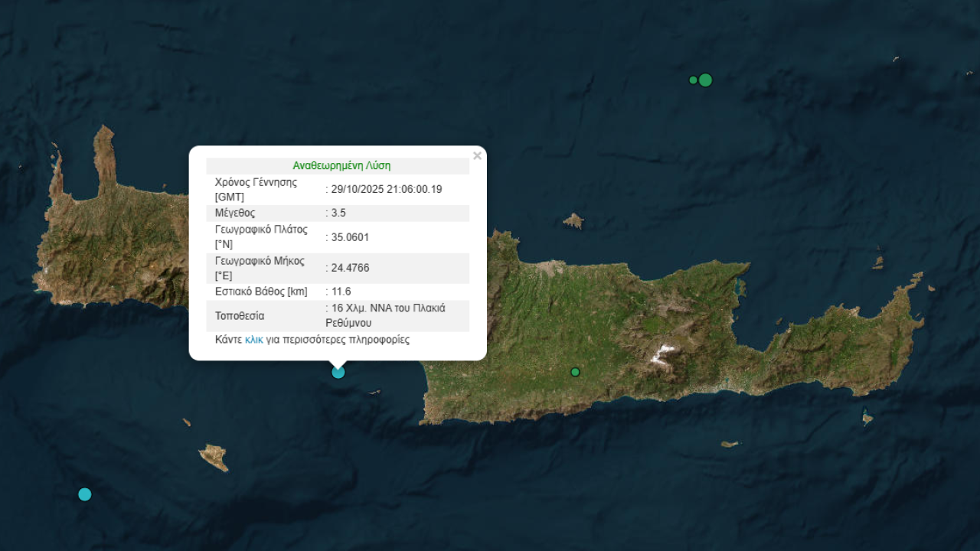Select the green earthquake marker in central Crete
Screen dimensions: 980x551
575,372
